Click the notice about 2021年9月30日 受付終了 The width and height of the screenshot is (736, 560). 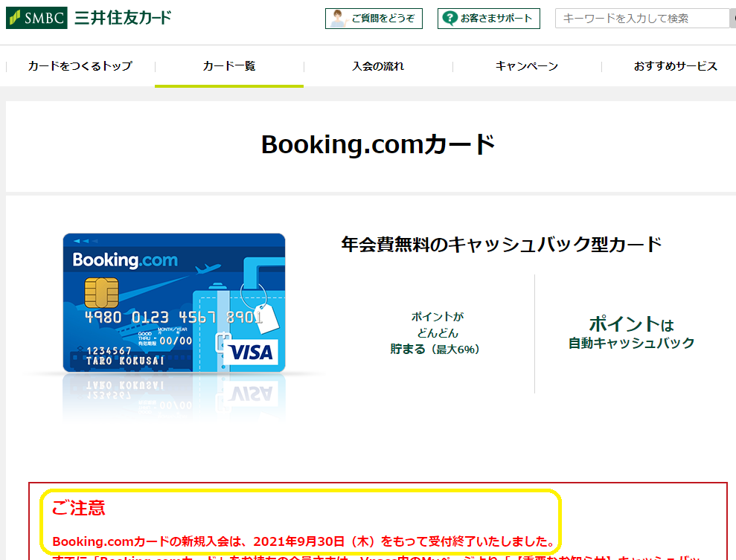click(x=304, y=541)
